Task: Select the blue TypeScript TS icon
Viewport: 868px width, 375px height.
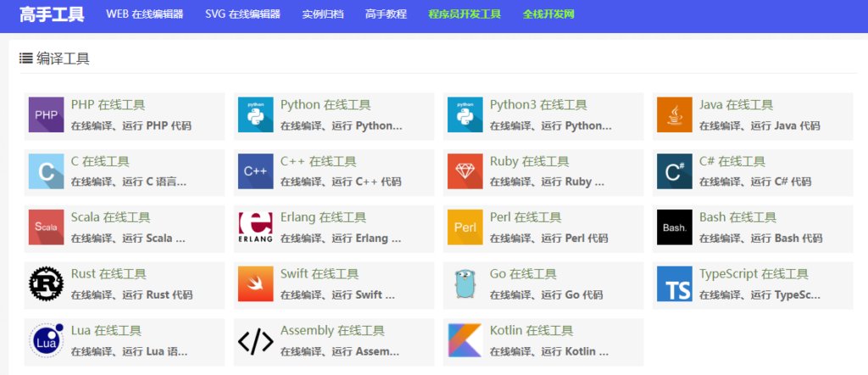Action: coord(675,283)
